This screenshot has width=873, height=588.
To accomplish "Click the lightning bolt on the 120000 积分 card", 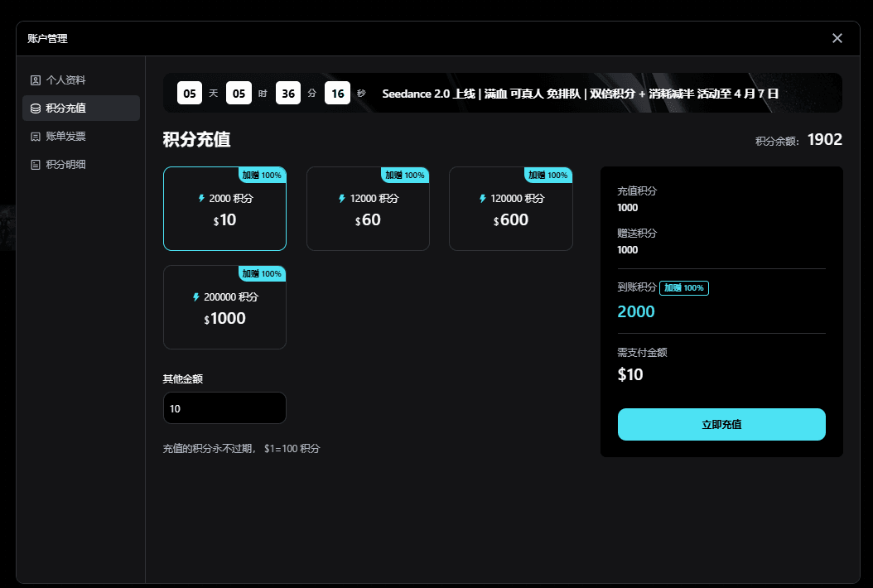I will [481, 199].
